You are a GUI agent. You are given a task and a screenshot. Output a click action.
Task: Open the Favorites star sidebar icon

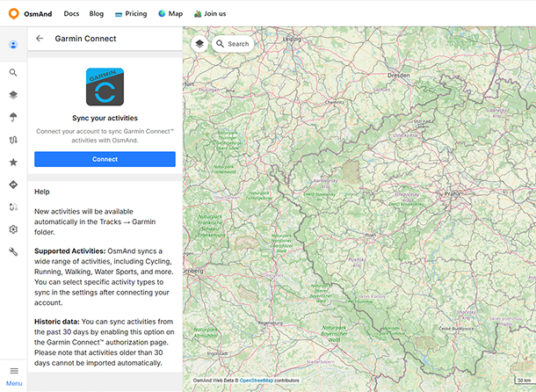(13, 162)
